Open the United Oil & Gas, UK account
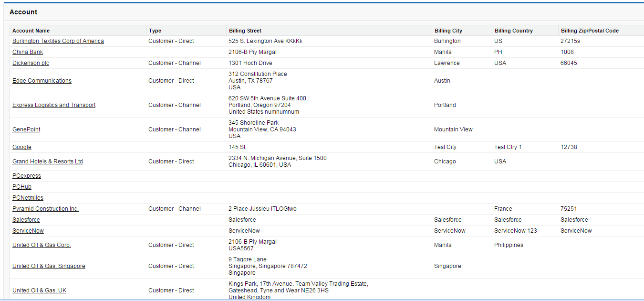Viewport: 644px width, 301px height. (39, 290)
